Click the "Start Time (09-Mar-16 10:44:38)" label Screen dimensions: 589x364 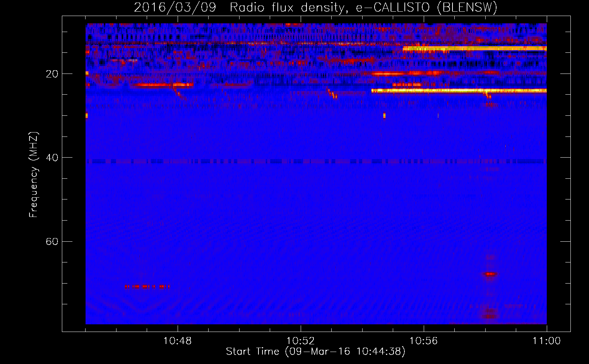point(316,352)
